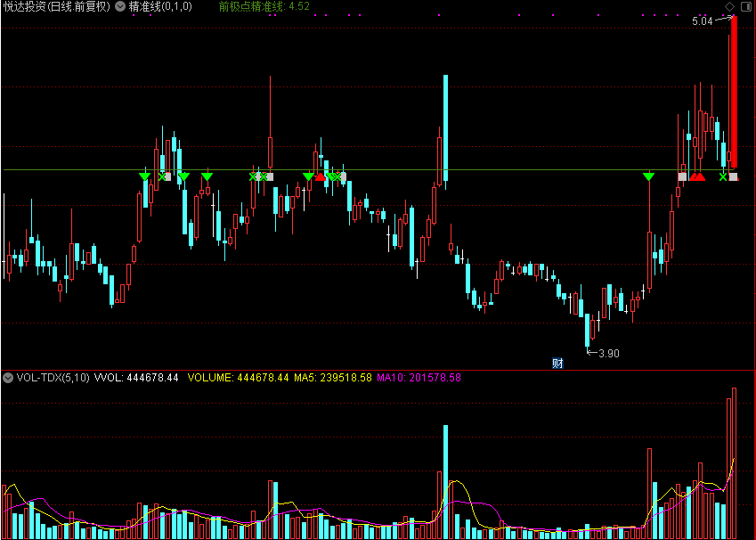Click the diamond icon in the chart corner
The height and width of the screenshot is (540, 756).
pyautogui.click(x=730, y=6)
